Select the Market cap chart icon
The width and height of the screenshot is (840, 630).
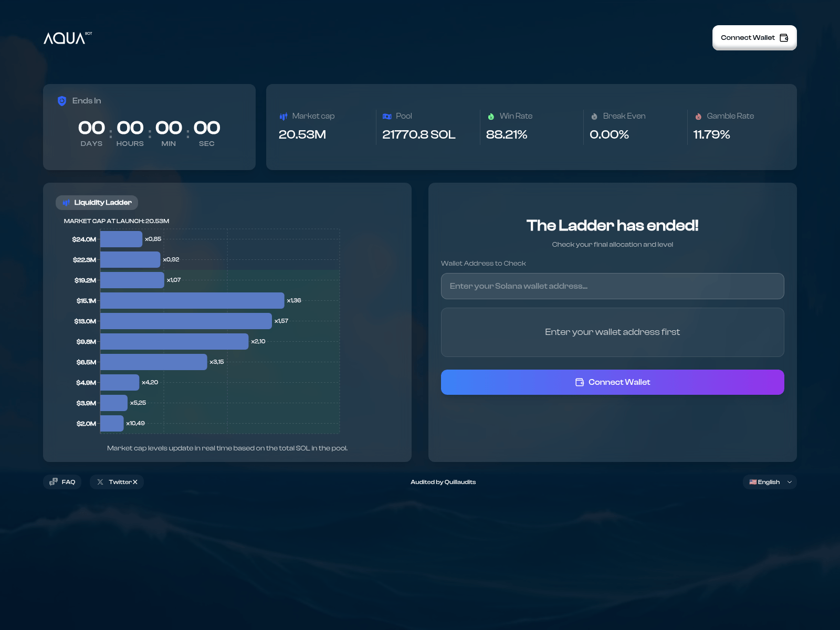pos(284,116)
